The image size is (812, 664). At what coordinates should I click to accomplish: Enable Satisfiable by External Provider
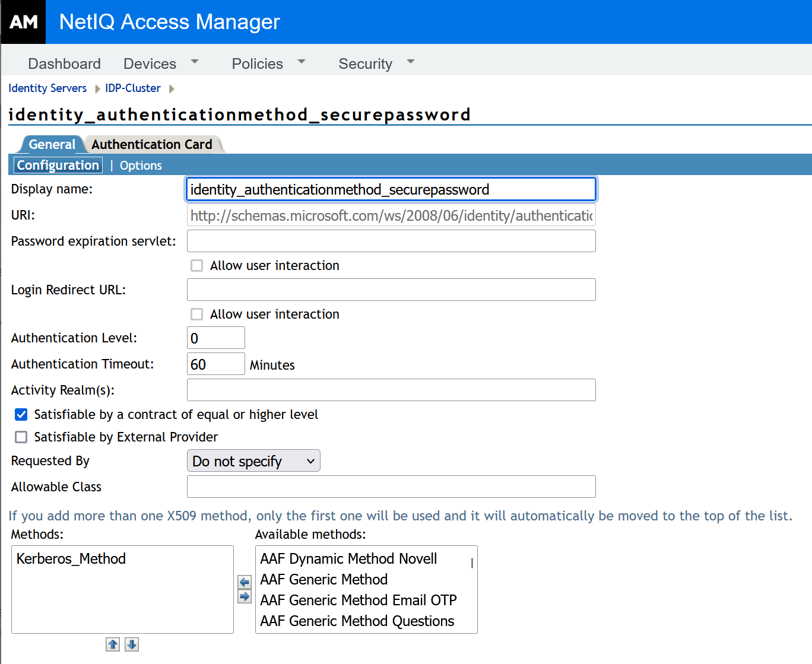[x=21, y=437]
